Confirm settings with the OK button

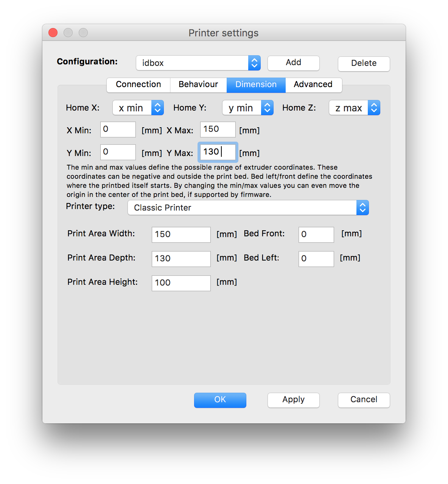pyautogui.click(x=220, y=400)
